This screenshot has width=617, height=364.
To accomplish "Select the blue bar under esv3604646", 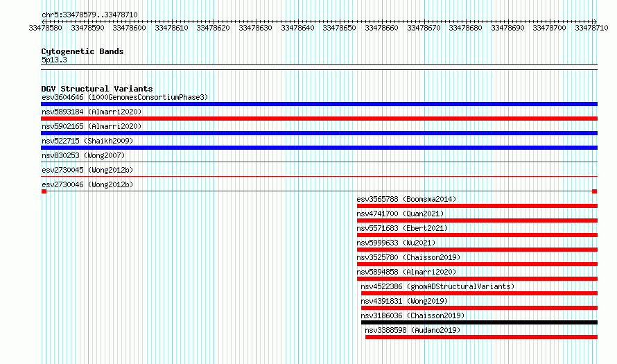I will 319,104.
